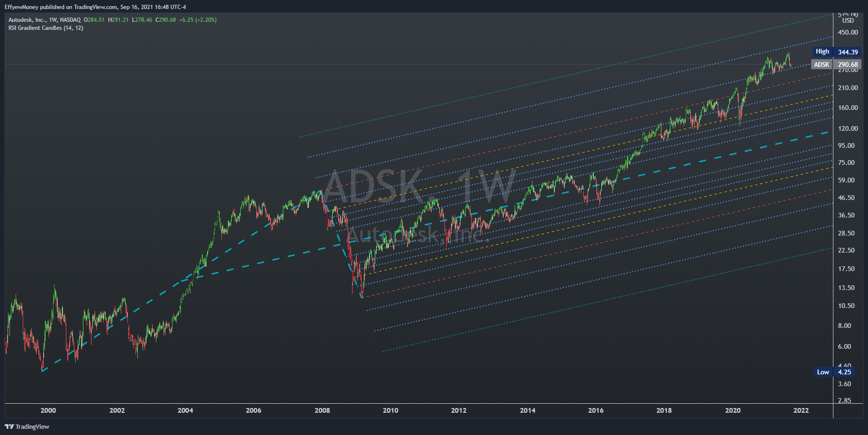This screenshot has width=868, height=435.
Task: Click the 46.50 price axis label
Action: pyautogui.click(x=846, y=198)
